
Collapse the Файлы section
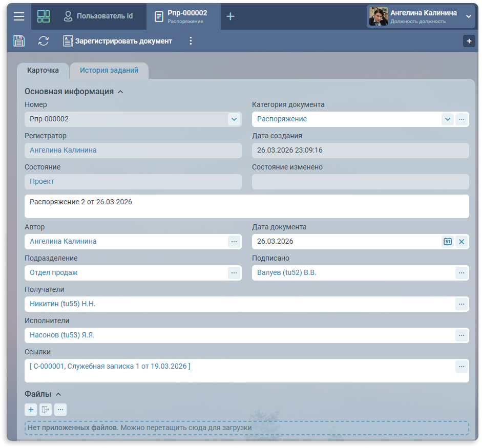click(58, 394)
